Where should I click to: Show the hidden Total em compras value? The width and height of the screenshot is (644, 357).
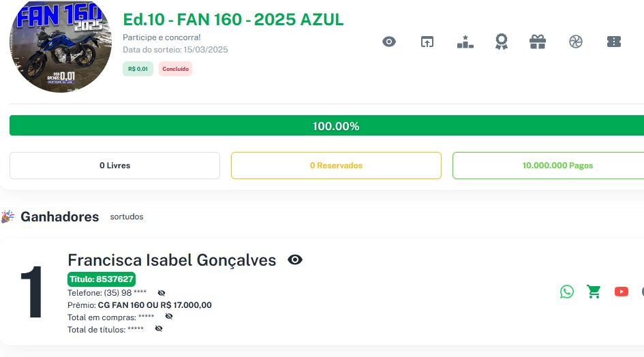click(x=169, y=317)
